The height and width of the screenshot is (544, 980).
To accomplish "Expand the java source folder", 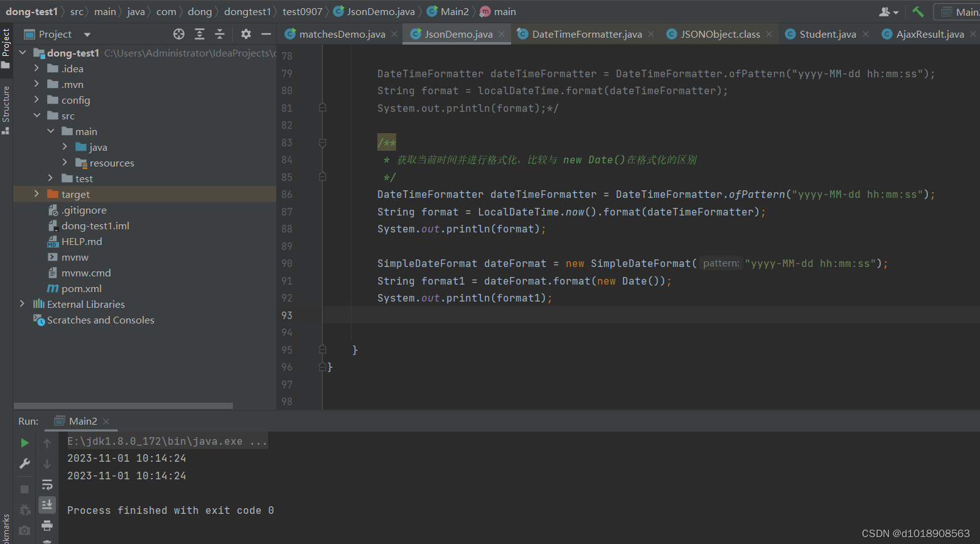I will 65,147.
